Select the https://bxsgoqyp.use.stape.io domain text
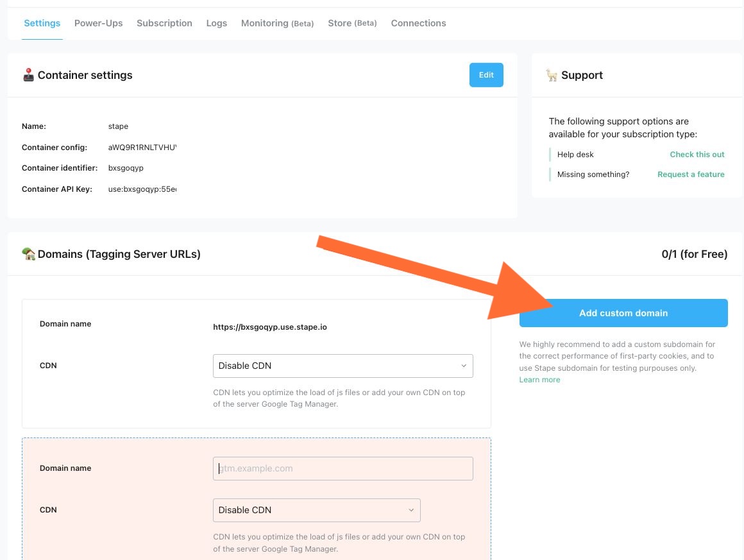The image size is (744, 560). 270,327
